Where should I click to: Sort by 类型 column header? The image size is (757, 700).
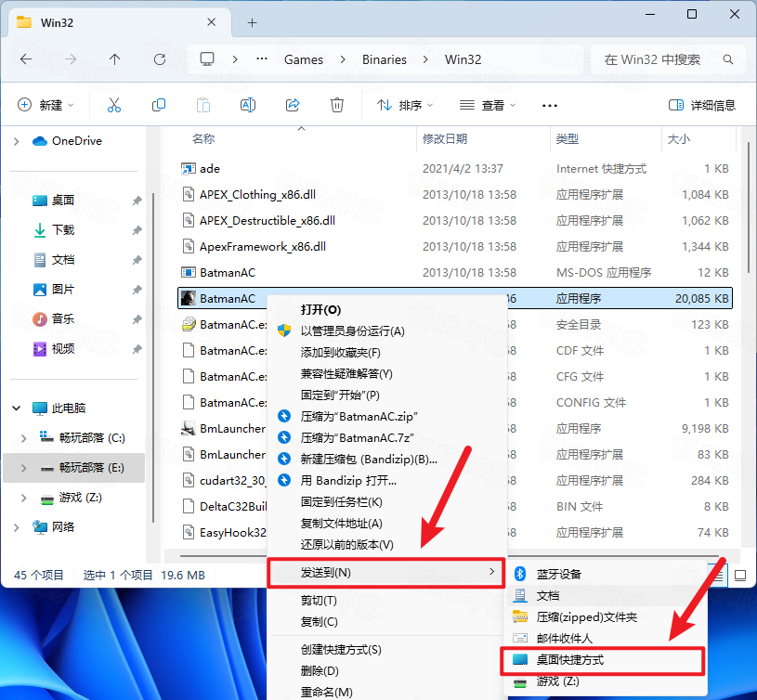tap(568, 139)
